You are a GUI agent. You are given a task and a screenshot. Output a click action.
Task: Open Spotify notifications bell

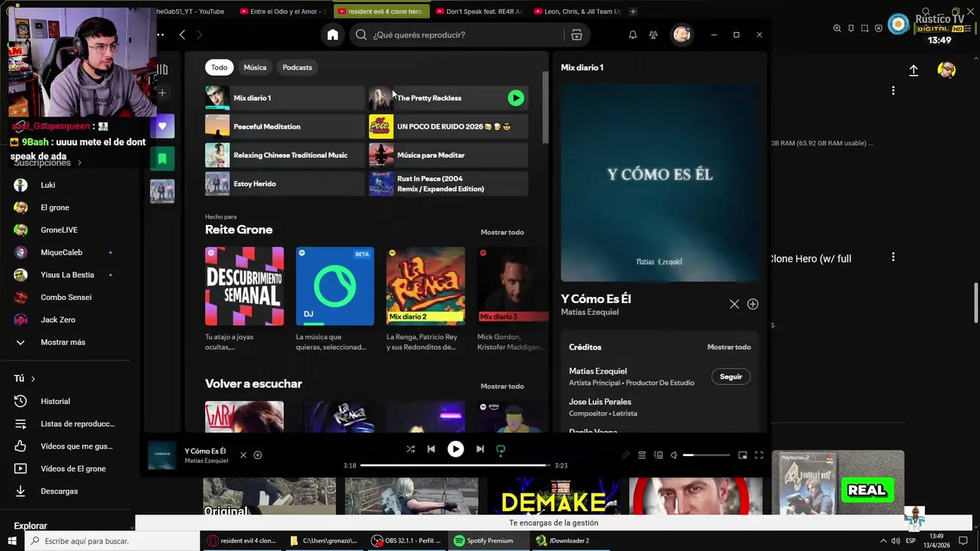[632, 34]
